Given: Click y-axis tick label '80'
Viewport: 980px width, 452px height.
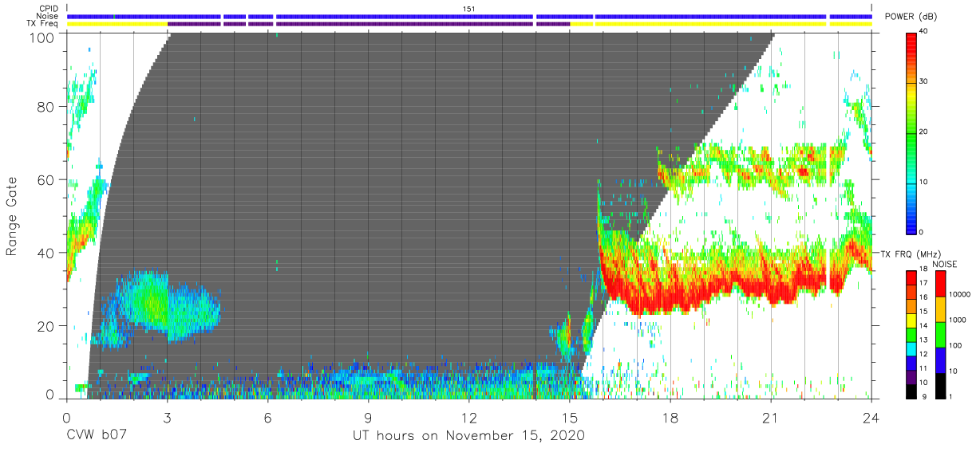Looking at the screenshot, I should pos(46,107).
